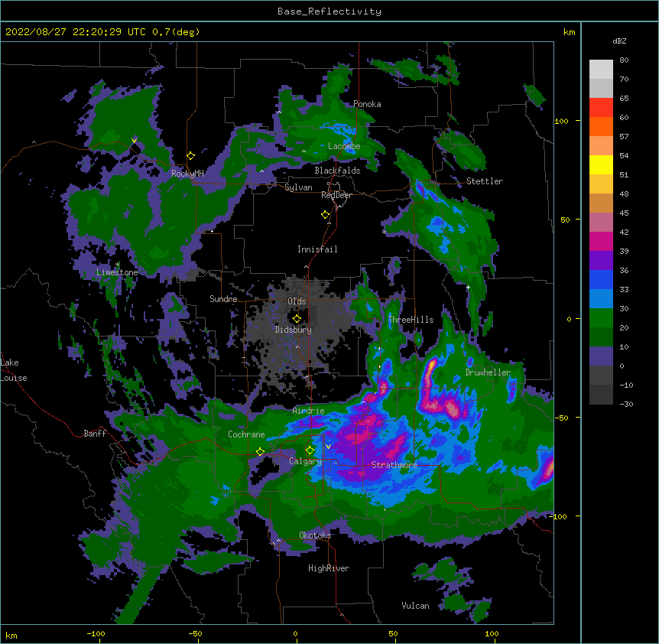
Task: Click the light gray 80-70 dBZ swatch
Action: (x=601, y=70)
